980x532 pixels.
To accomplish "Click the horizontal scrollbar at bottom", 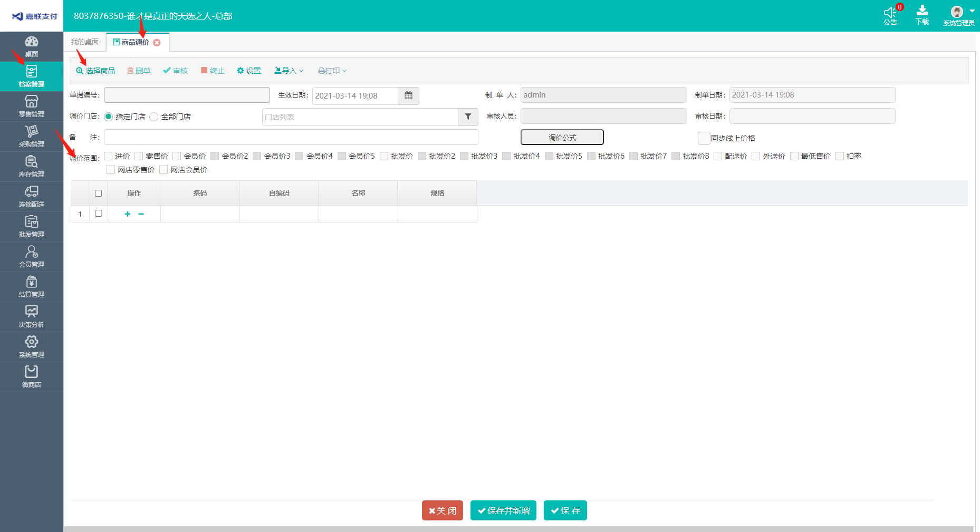I will pyautogui.click(x=518, y=529).
